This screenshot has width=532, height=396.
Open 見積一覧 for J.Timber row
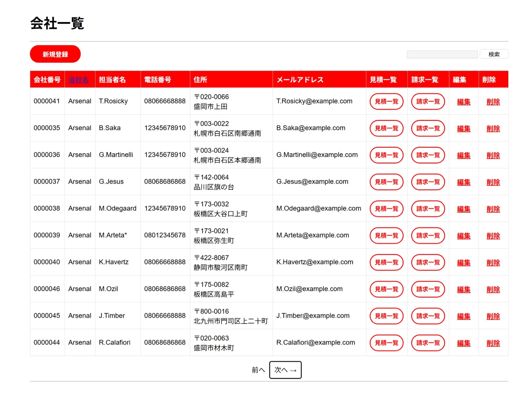[386, 316]
